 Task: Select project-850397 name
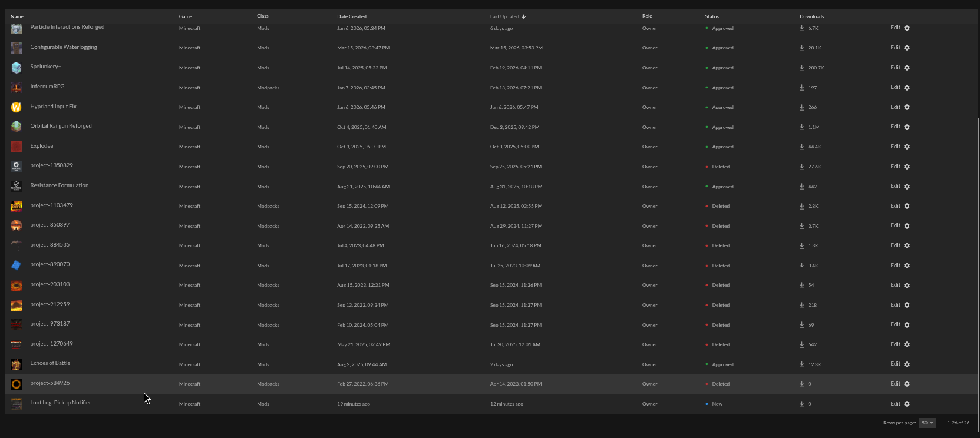point(50,225)
